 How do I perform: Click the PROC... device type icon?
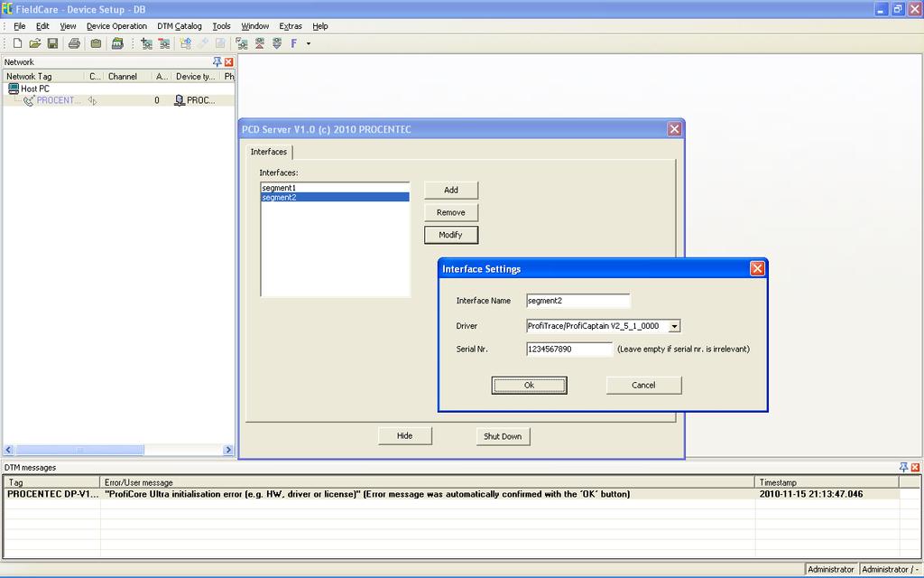point(180,100)
